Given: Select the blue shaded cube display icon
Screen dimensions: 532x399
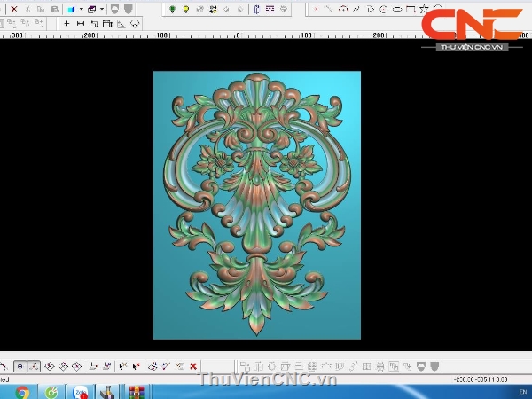Looking at the screenshot, I should (x=71, y=9).
